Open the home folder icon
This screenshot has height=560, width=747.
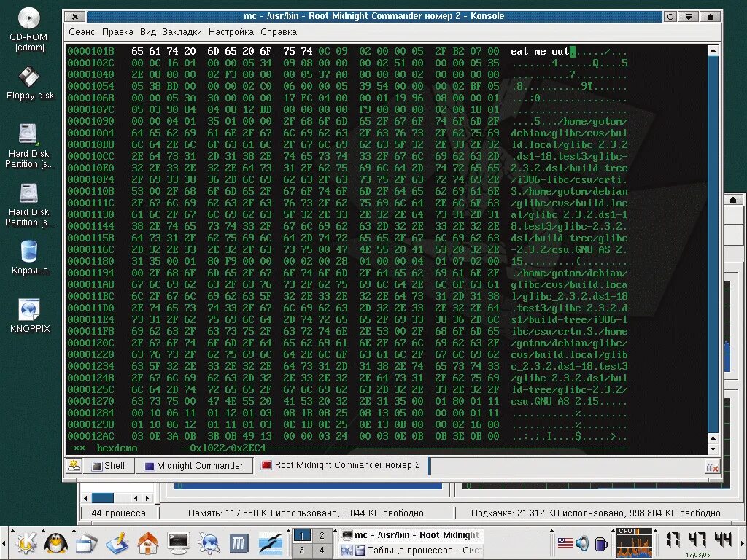pos(147,543)
